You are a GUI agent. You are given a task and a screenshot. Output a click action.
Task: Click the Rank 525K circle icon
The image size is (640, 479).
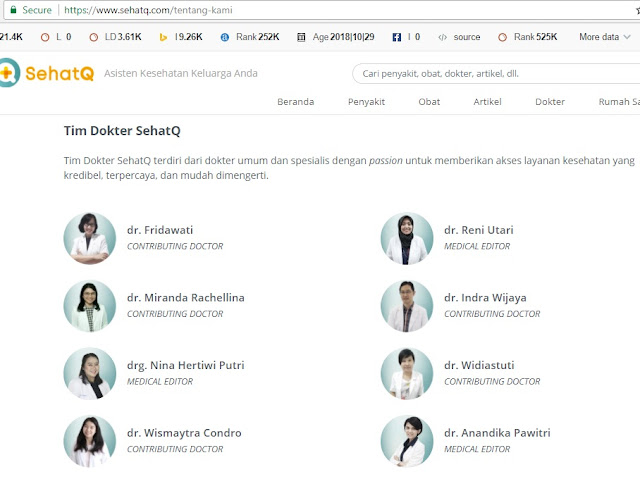click(502, 37)
